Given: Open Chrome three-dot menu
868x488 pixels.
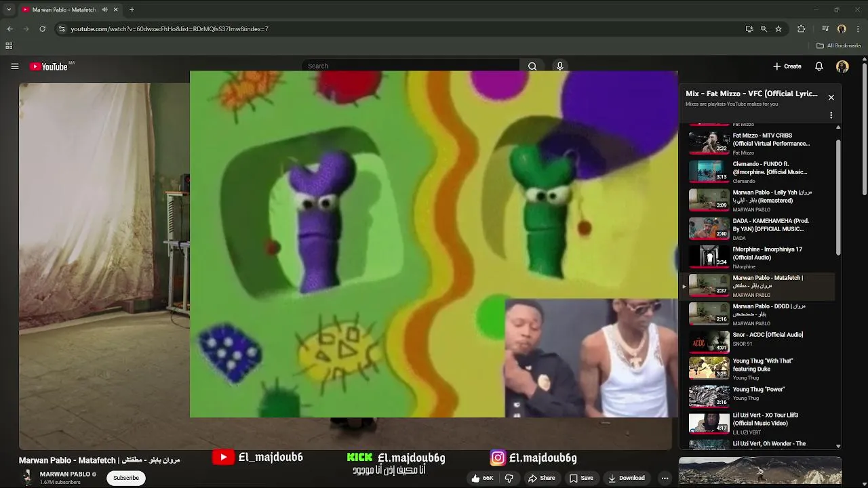Looking at the screenshot, I should pos(858,29).
